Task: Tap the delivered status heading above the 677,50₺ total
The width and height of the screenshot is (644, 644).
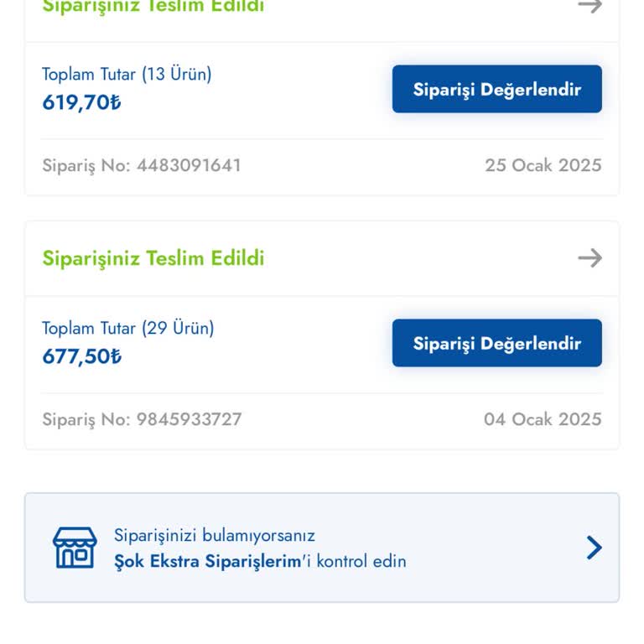Action: (153, 257)
